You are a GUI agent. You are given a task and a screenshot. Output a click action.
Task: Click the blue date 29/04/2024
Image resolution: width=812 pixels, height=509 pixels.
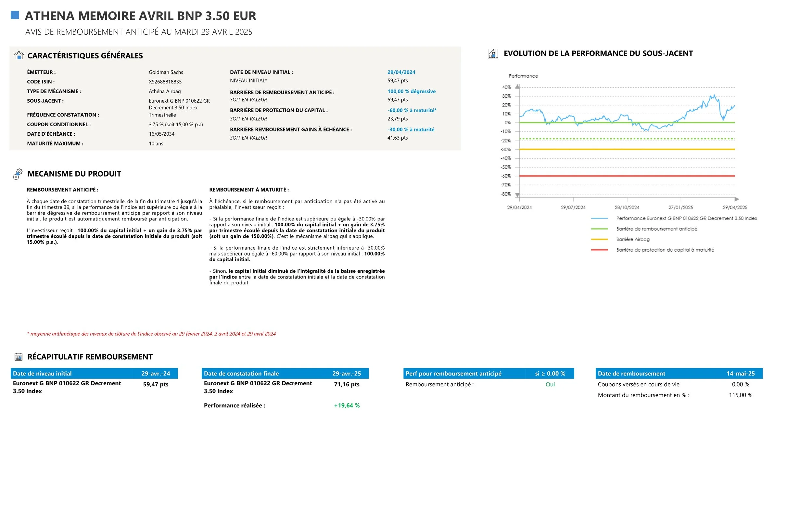pyautogui.click(x=401, y=72)
